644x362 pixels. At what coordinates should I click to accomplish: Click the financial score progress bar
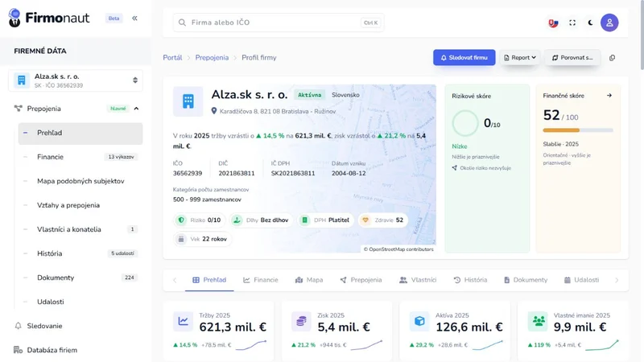(x=578, y=130)
